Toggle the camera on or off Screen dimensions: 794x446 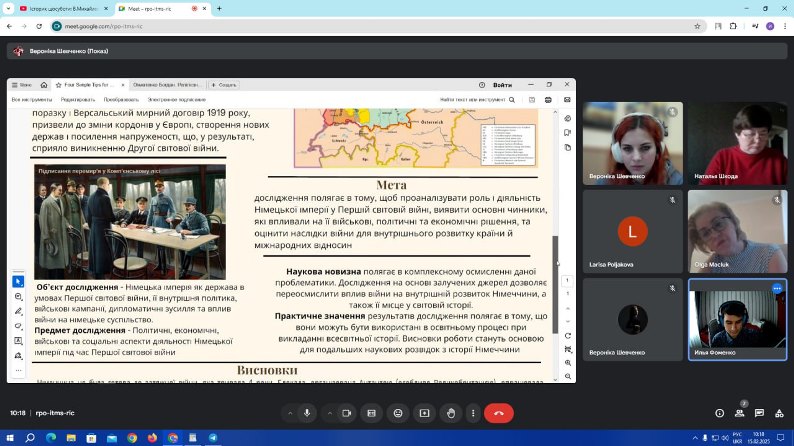[346, 413]
